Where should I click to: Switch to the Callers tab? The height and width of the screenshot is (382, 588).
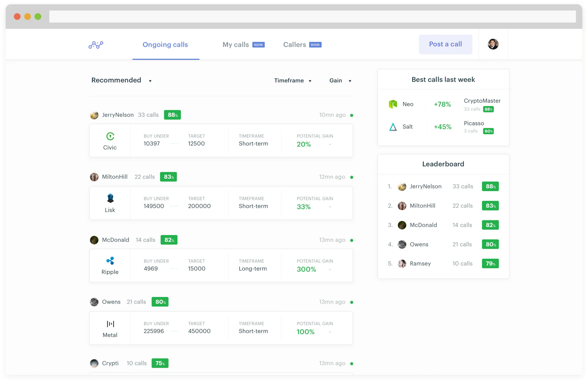294,45
